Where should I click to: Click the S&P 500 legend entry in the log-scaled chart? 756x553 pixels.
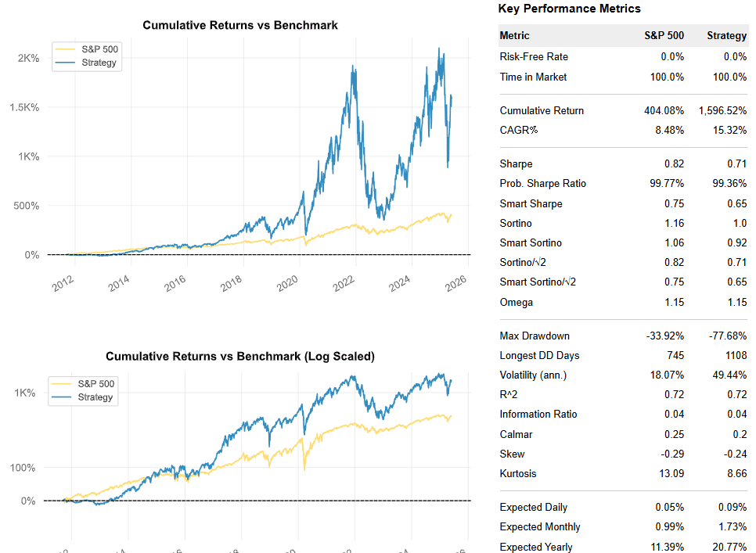click(95, 384)
